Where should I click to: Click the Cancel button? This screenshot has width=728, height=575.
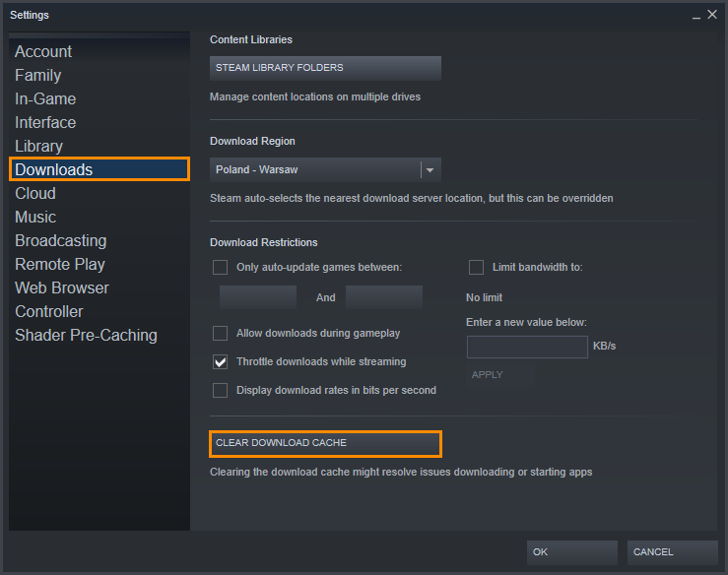click(x=672, y=552)
